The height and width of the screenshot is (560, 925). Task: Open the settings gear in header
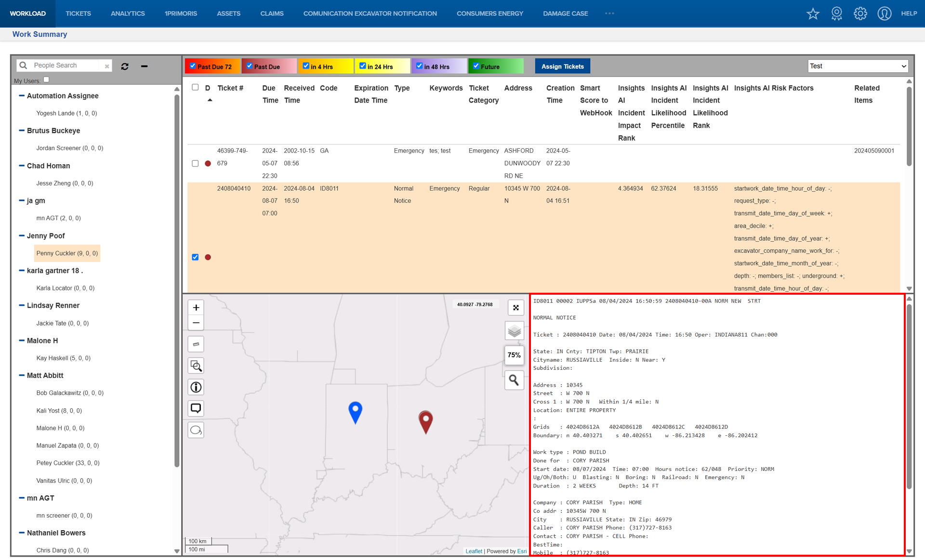click(860, 13)
